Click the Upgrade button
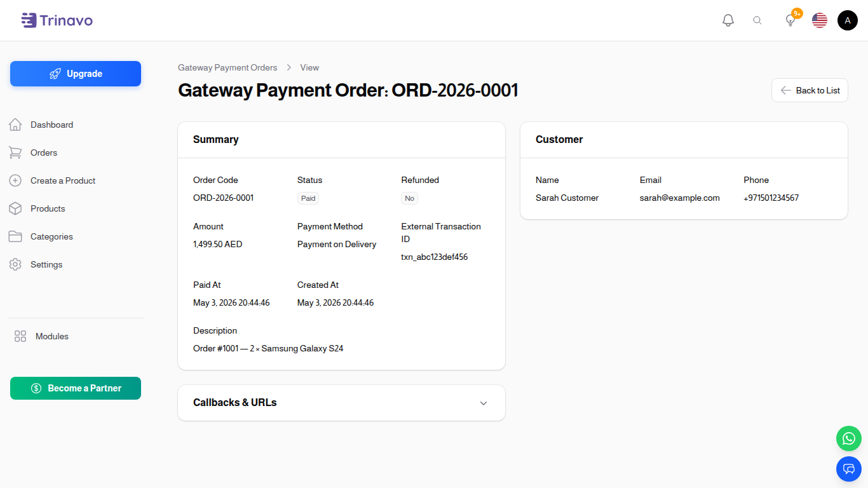Screen dimensions: 868x488 click(76, 74)
